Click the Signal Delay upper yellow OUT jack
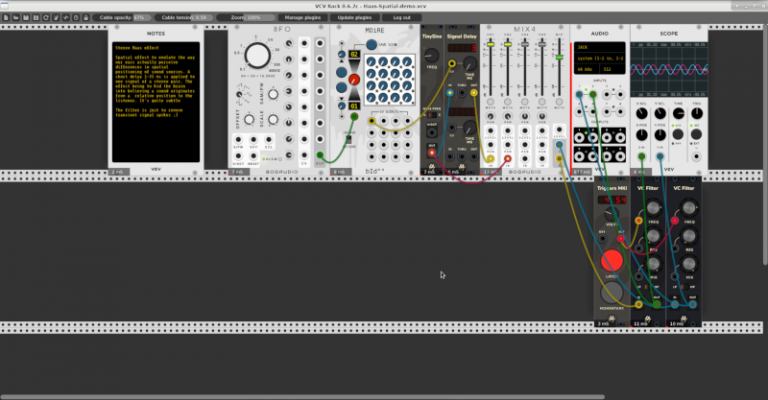 [474, 93]
